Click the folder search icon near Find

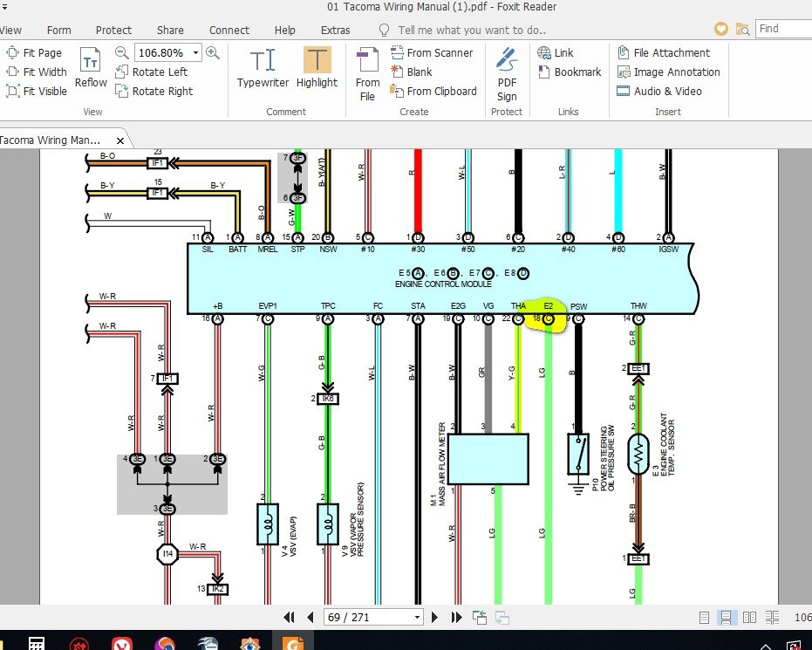coord(742,29)
